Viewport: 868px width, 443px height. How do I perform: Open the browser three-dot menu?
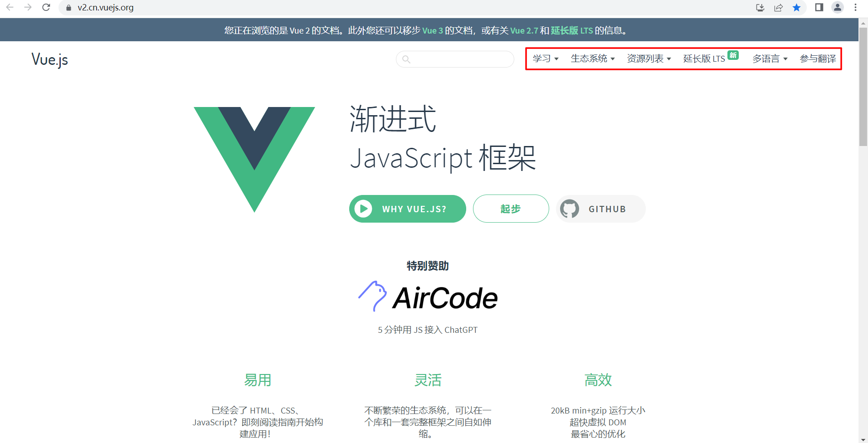pos(855,7)
